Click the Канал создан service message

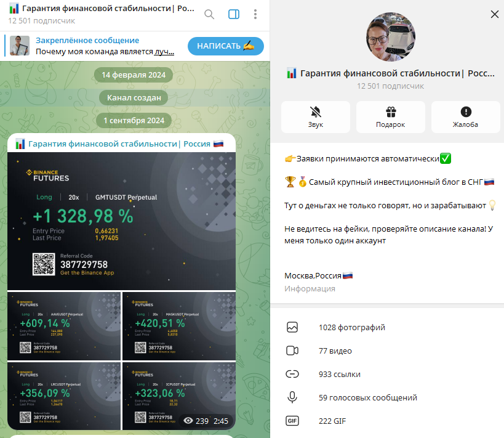click(134, 98)
